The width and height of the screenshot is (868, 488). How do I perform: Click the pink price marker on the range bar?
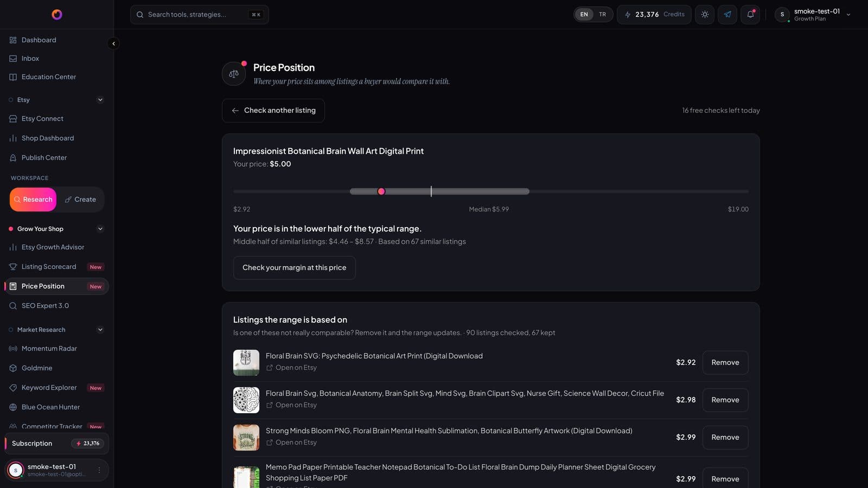381,191
